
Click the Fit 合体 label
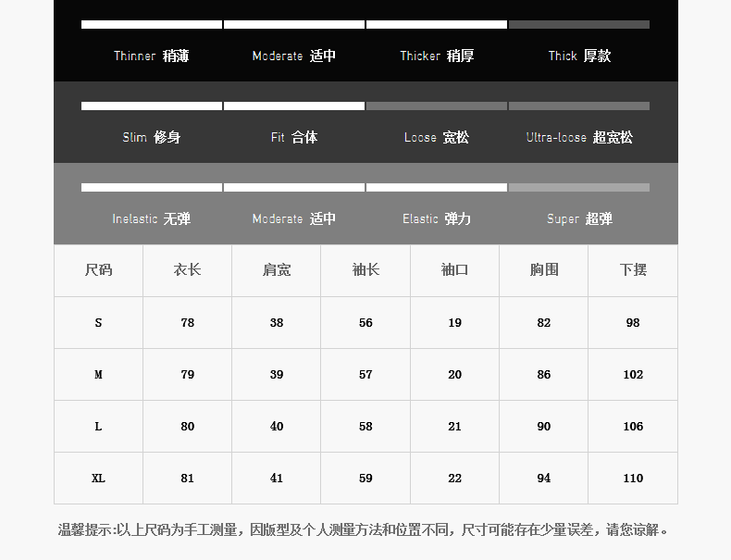coord(294,137)
